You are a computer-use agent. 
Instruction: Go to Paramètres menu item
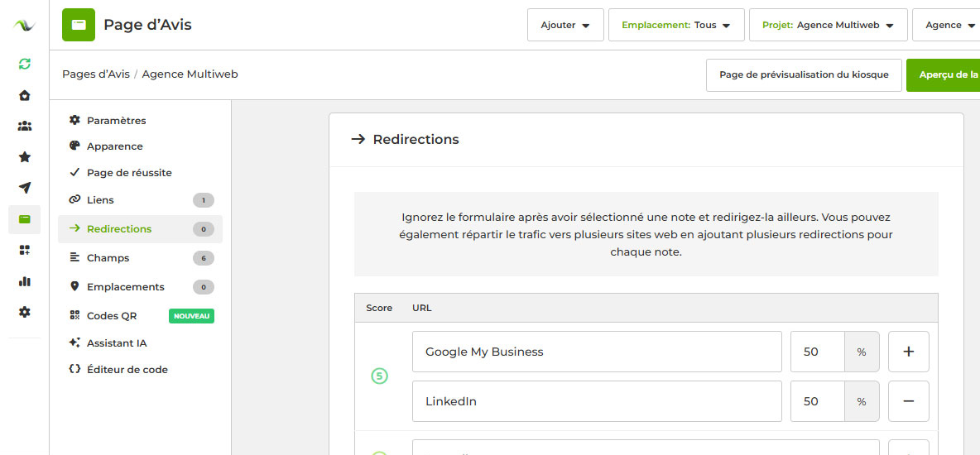pyautogui.click(x=116, y=121)
